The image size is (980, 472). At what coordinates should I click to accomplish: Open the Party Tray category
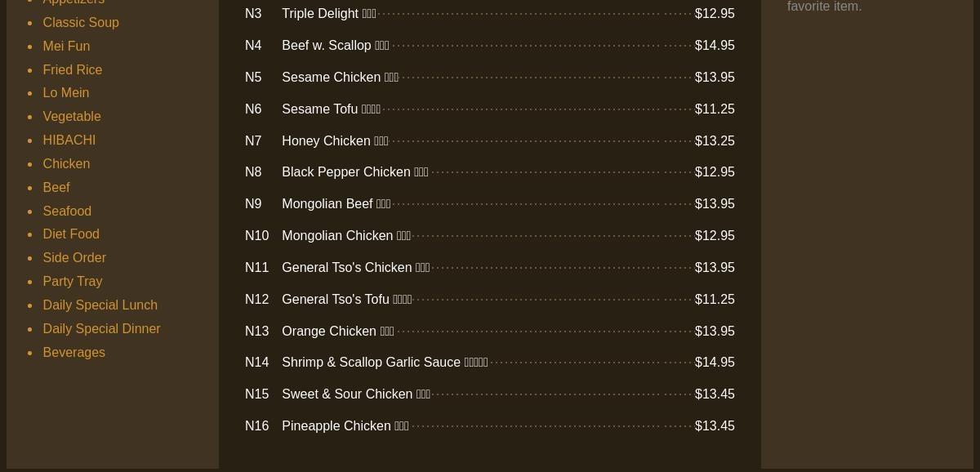coord(72,282)
